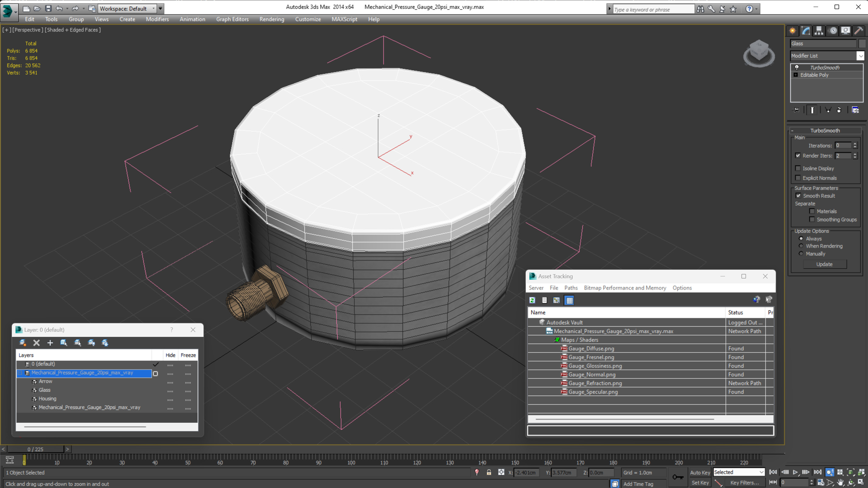Uncheck the Smooth Result checkbox

click(x=798, y=196)
